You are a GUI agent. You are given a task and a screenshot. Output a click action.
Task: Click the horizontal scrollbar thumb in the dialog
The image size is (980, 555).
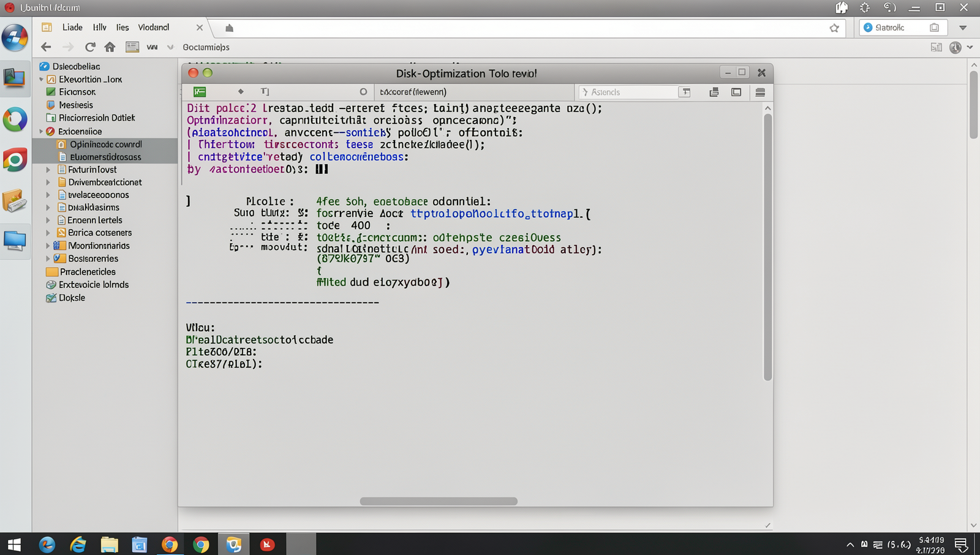click(439, 501)
